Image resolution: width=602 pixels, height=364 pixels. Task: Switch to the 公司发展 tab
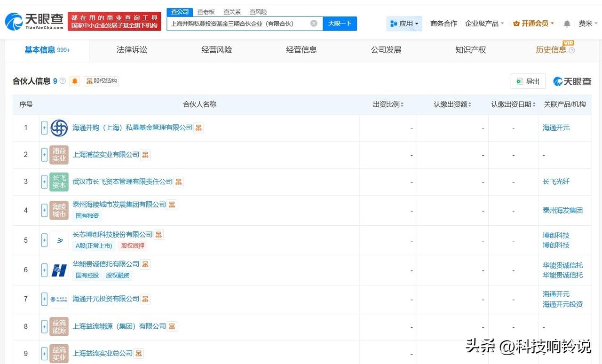386,50
